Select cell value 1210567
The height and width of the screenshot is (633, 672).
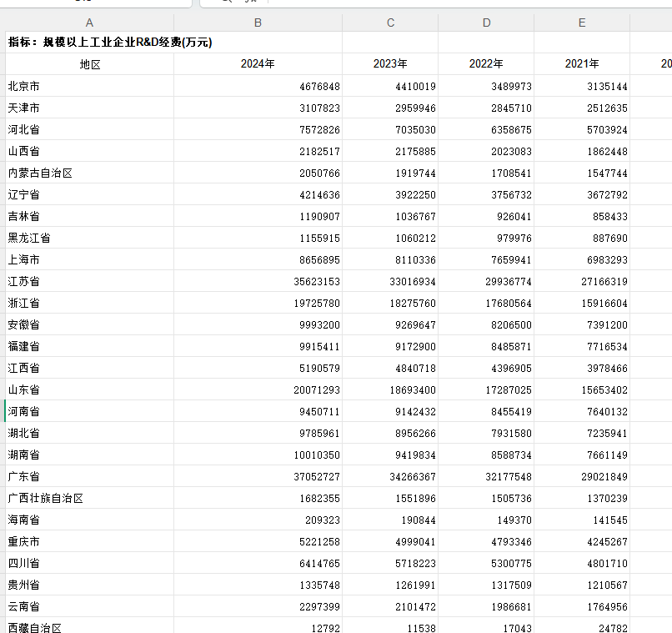coord(607,585)
